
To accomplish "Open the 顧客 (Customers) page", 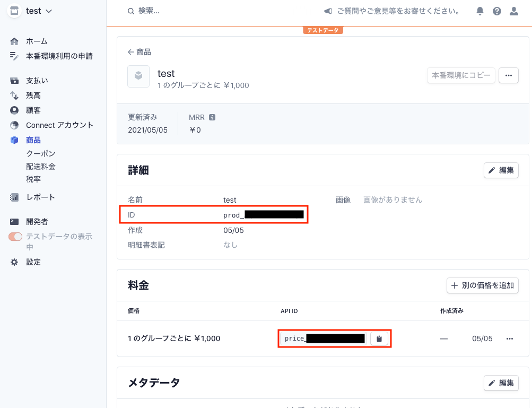I will (x=34, y=110).
